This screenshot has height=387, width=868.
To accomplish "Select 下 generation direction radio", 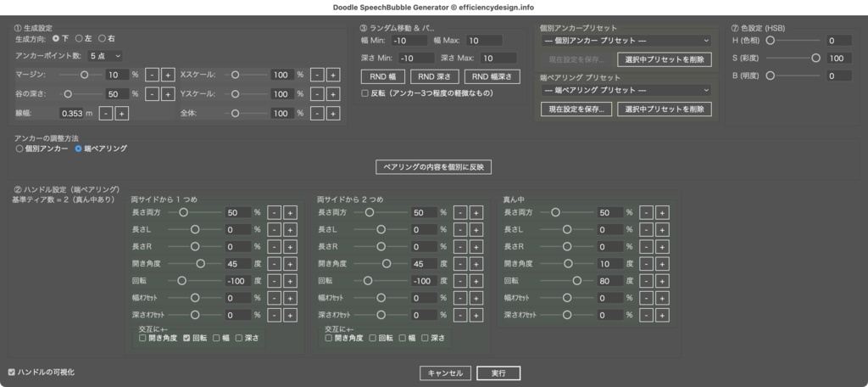I will point(56,39).
